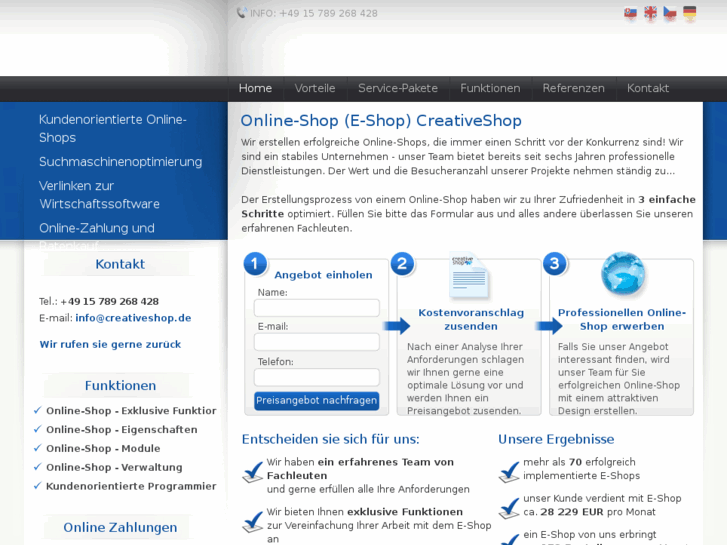
Task: Open the Home menu item
Action: point(255,88)
